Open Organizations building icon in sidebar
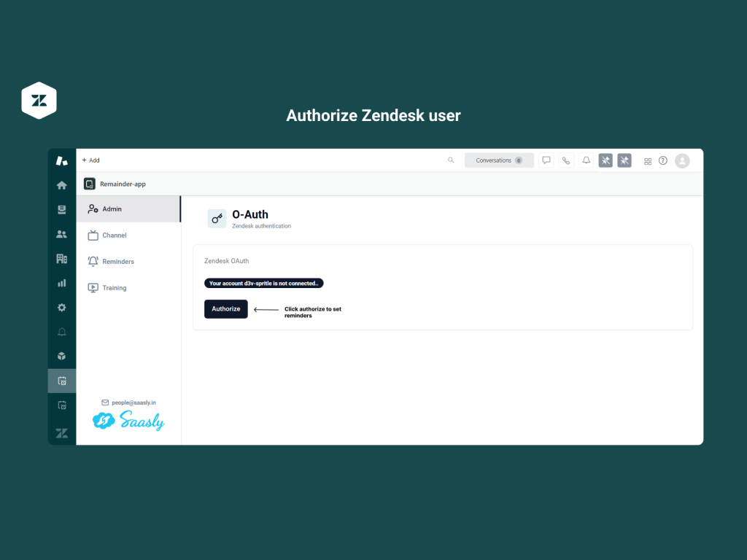 (61, 259)
